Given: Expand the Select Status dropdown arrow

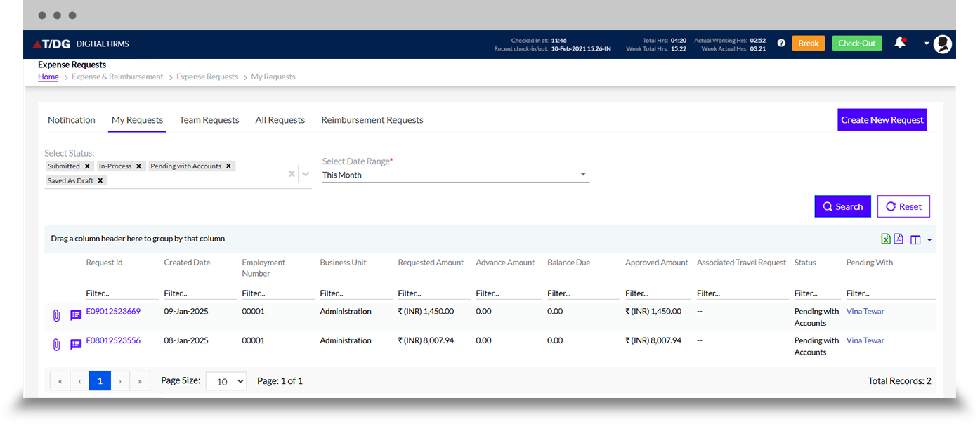Looking at the screenshot, I should coord(306,174).
